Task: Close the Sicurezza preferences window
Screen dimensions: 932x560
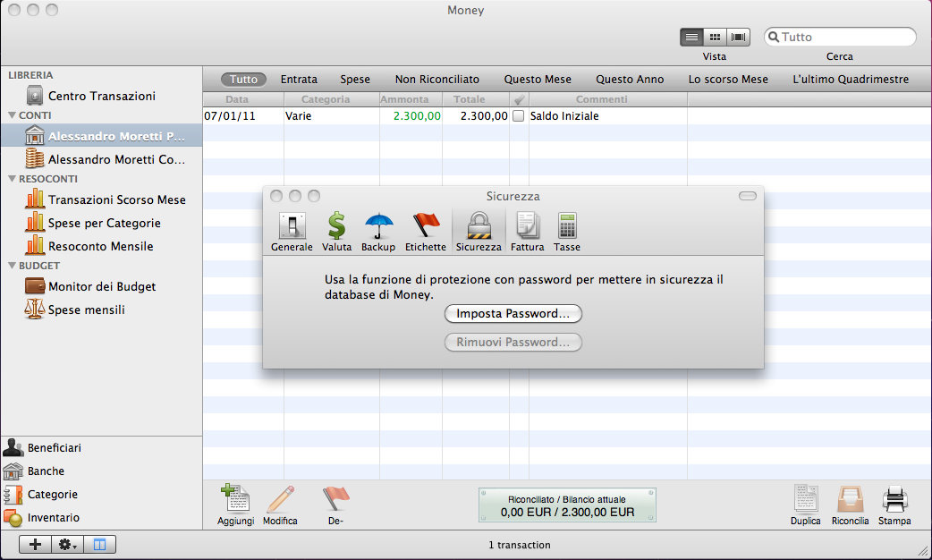Action: pyautogui.click(x=275, y=196)
